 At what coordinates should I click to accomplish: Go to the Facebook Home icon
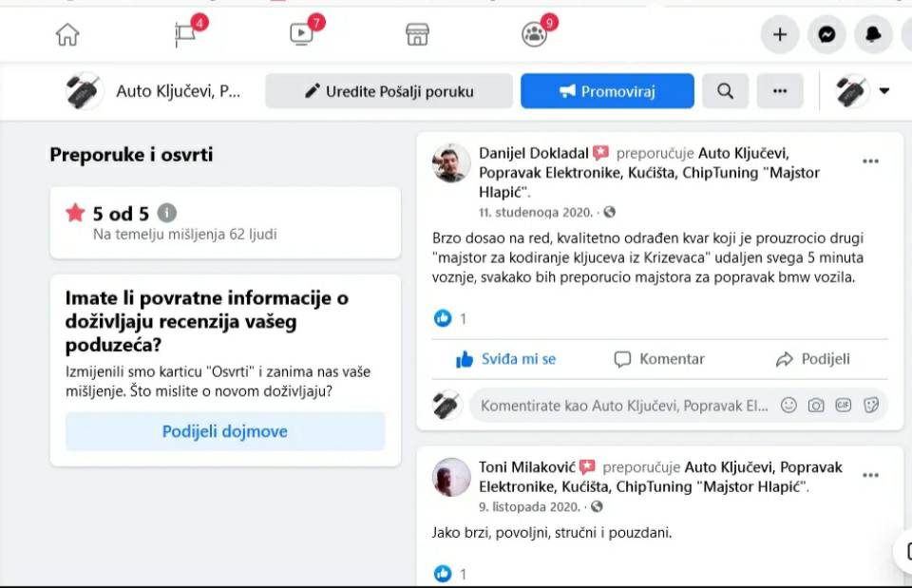pos(67,34)
